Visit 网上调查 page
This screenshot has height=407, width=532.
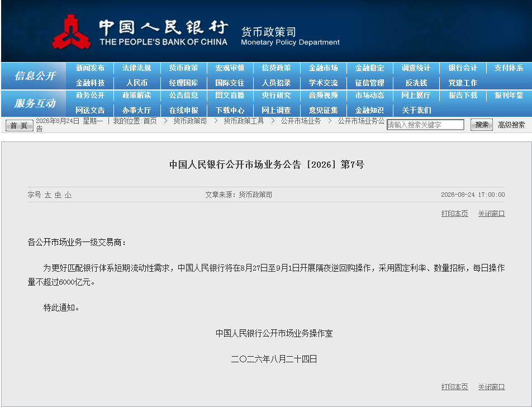(x=276, y=110)
